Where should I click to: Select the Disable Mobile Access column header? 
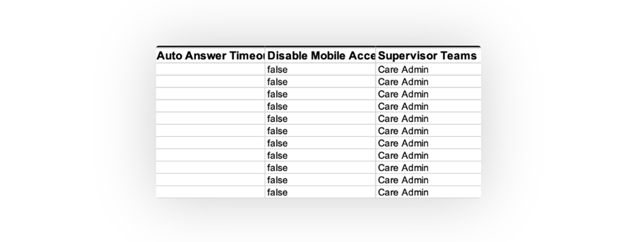coord(320,56)
